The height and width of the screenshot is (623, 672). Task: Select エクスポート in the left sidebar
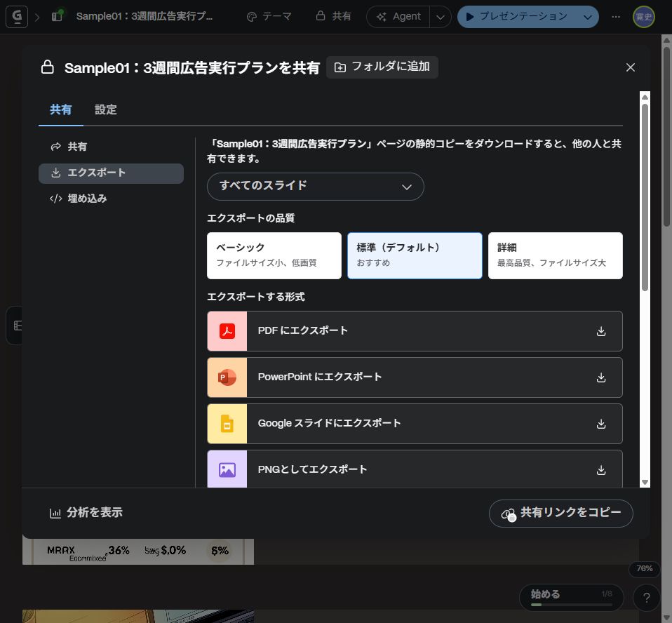pos(111,173)
